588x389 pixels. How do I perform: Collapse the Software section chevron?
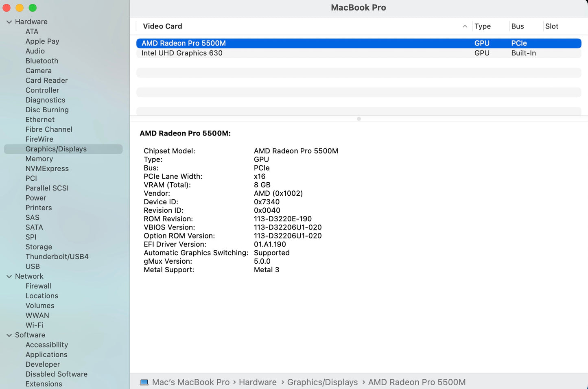click(9, 335)
